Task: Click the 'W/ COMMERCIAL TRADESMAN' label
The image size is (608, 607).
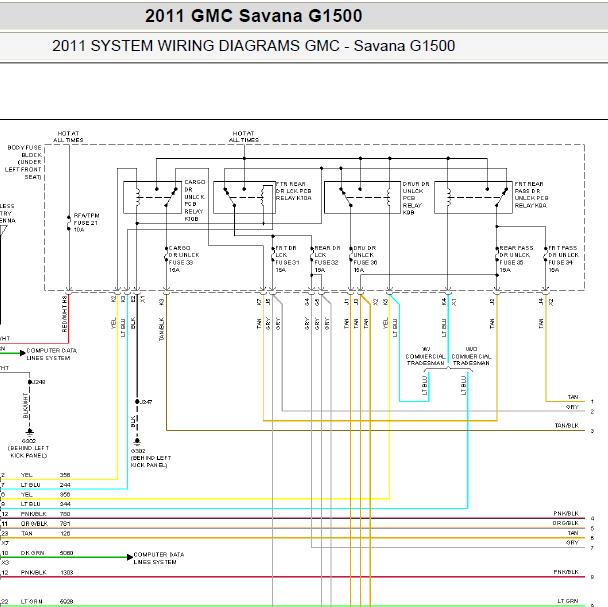Action: point(425,356)
